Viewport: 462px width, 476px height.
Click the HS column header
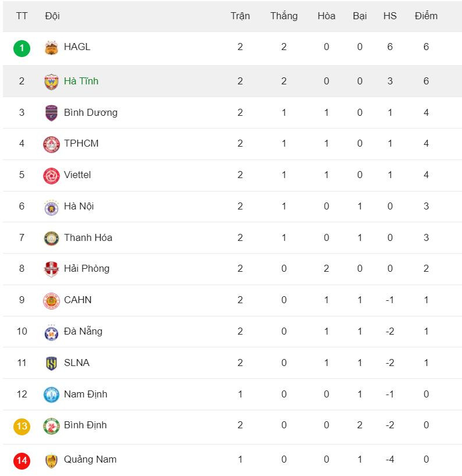tap(390, 16)
